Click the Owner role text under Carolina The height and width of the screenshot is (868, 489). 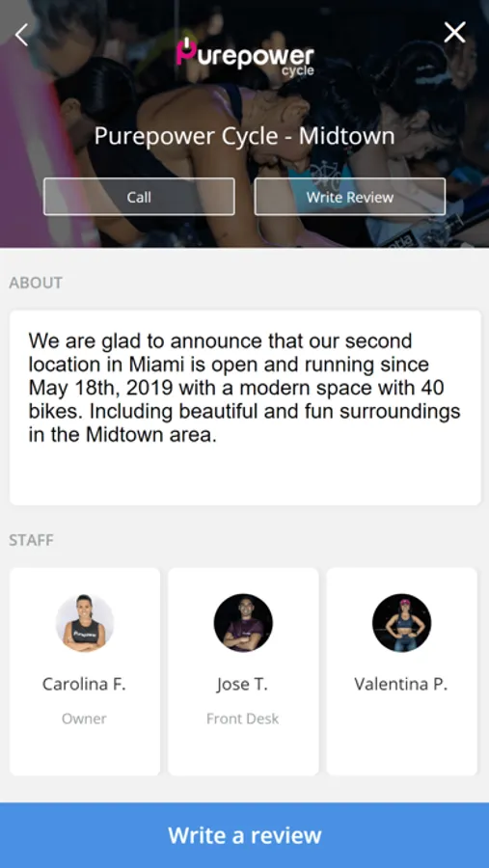[x=84, y=719]
